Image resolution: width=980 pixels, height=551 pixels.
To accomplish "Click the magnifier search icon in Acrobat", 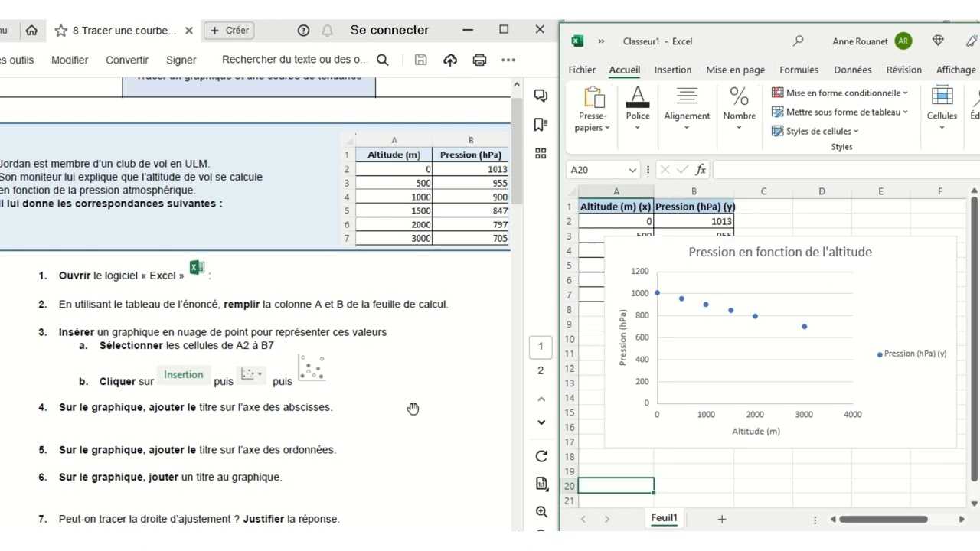I will (383, 60).
